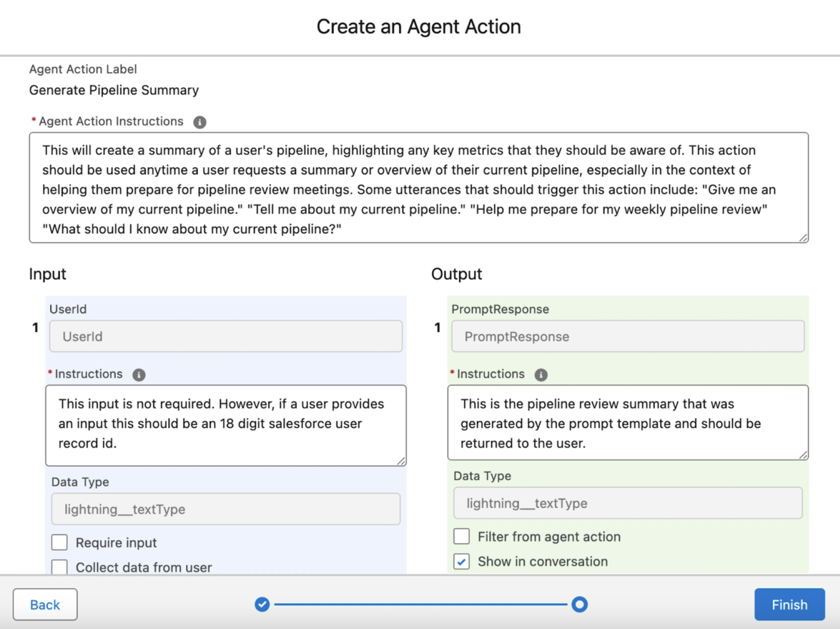Uncheck Show in conversation checkbox
This screenshot has height=629, width=840.
click(462, 561)
